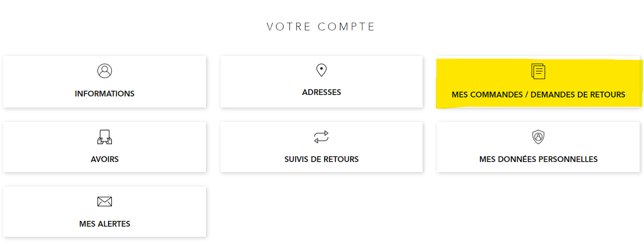The width and height of the screenshot is (644, 244).
Task: Select the MES ALERTES label
Action: tap(105, 224)
